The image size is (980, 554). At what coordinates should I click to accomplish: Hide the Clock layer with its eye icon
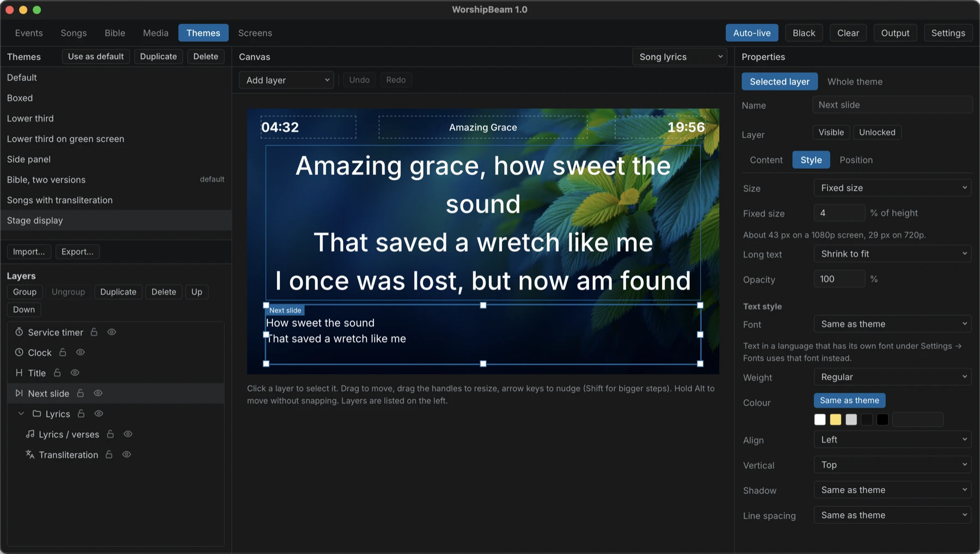tap(81, 352)
